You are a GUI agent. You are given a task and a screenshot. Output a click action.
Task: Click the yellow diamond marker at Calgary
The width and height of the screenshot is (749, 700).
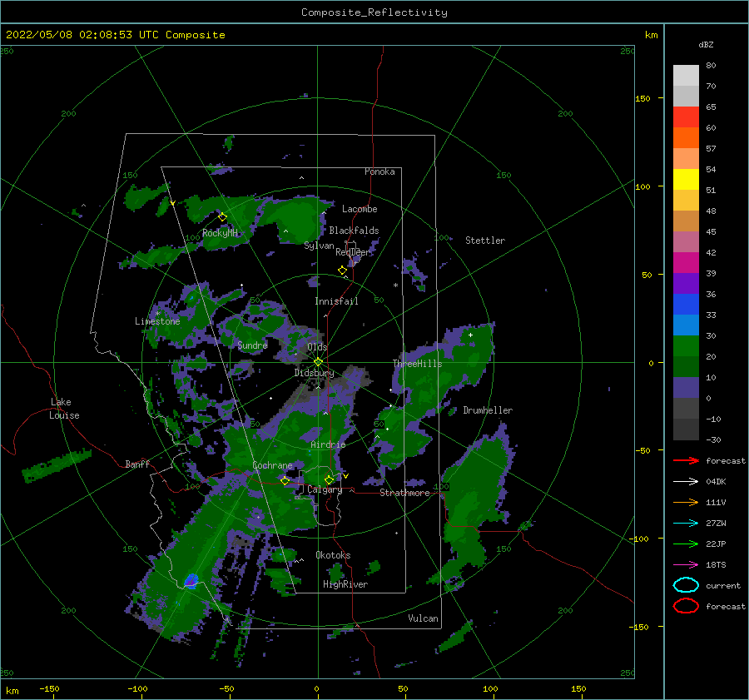click(329, 479)
